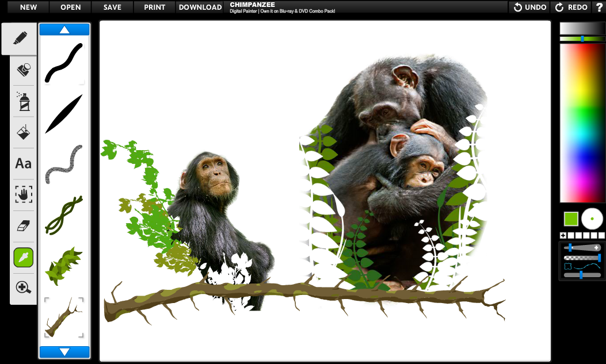
Task: Click the blue stroke smoothing icon
Action: [x=582, y=266]
